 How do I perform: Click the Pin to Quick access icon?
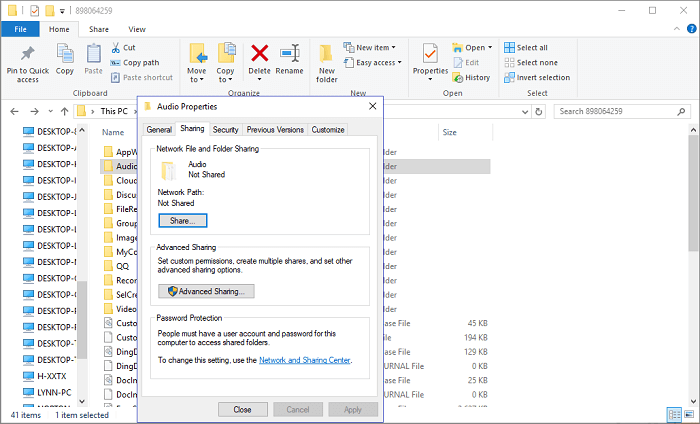coord(27,54)
